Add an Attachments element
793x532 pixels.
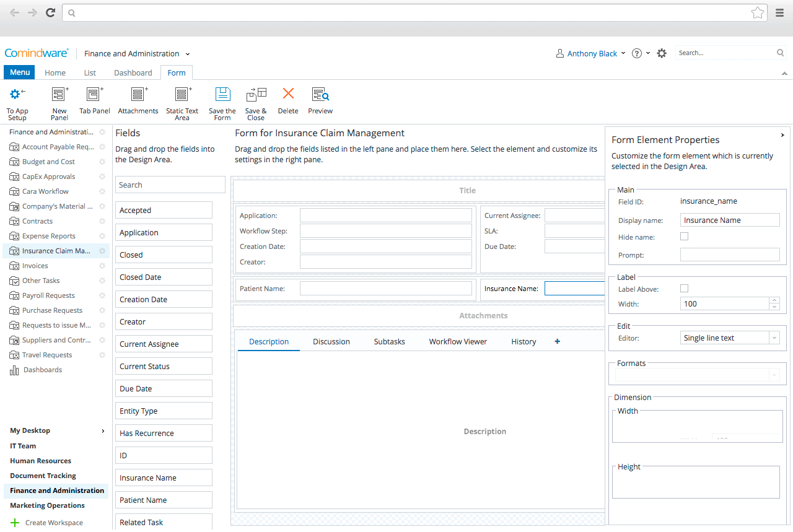tap(138, 99)
